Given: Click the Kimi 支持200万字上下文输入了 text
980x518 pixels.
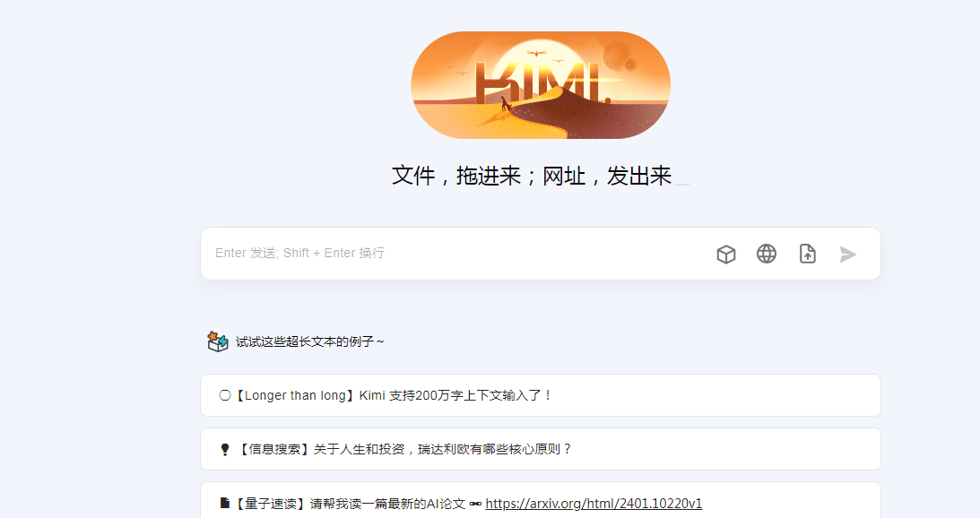Looking at the screenshot, I should click(x=455, y=395).
